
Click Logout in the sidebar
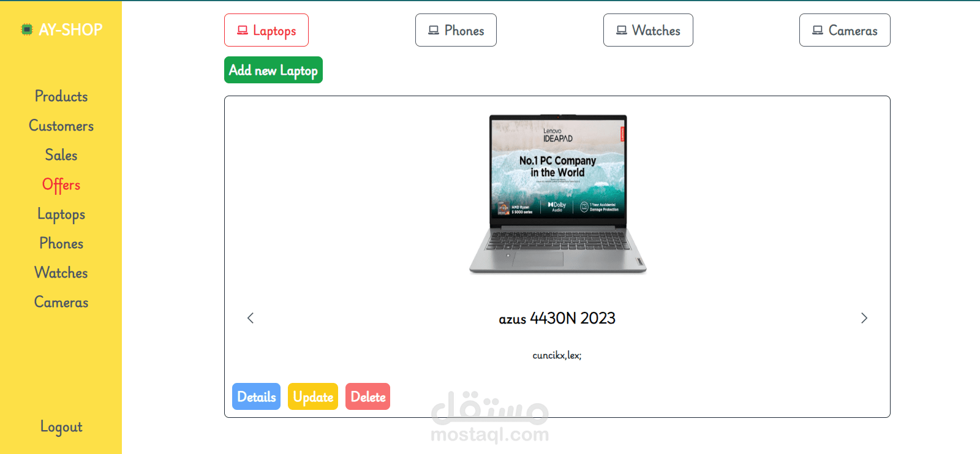coord(61,426)
